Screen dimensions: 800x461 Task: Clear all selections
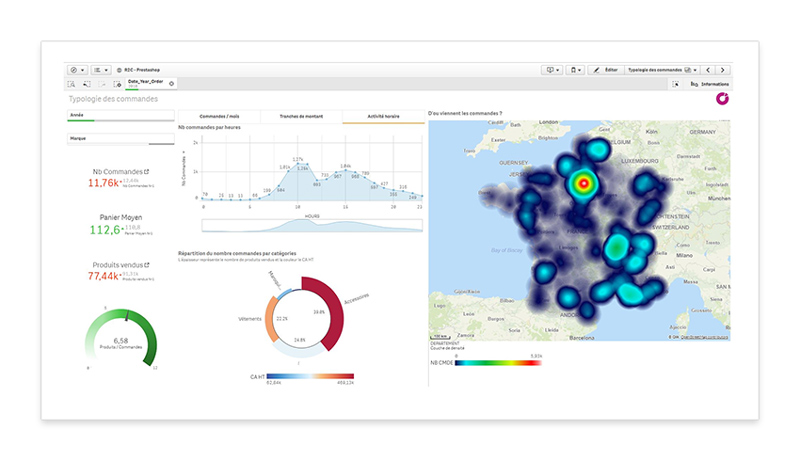[x=117, y=84]
